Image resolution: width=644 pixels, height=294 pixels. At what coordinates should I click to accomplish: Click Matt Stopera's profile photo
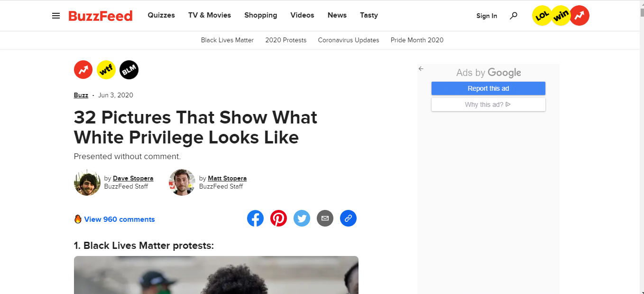pyautogui.click(x=182, y=182)
